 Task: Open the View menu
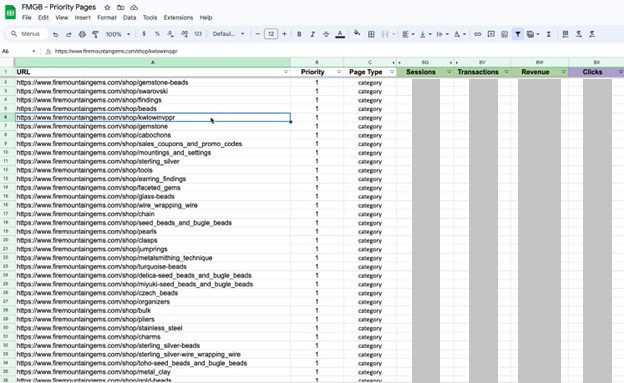click(62, 18)
